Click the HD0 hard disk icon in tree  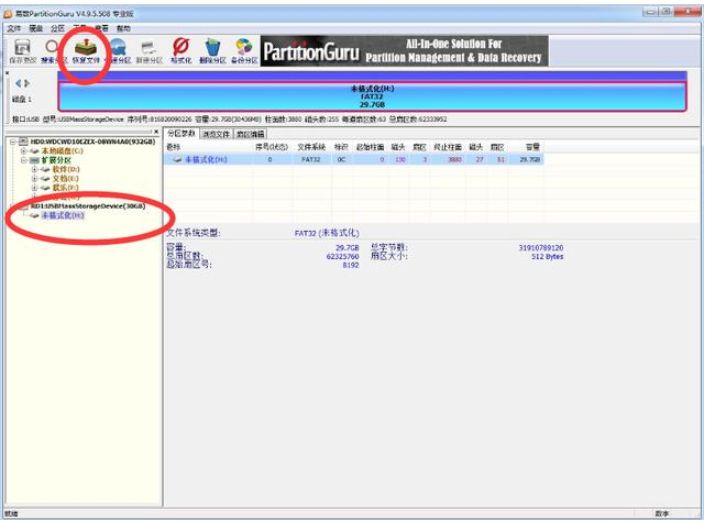[24, 142]
